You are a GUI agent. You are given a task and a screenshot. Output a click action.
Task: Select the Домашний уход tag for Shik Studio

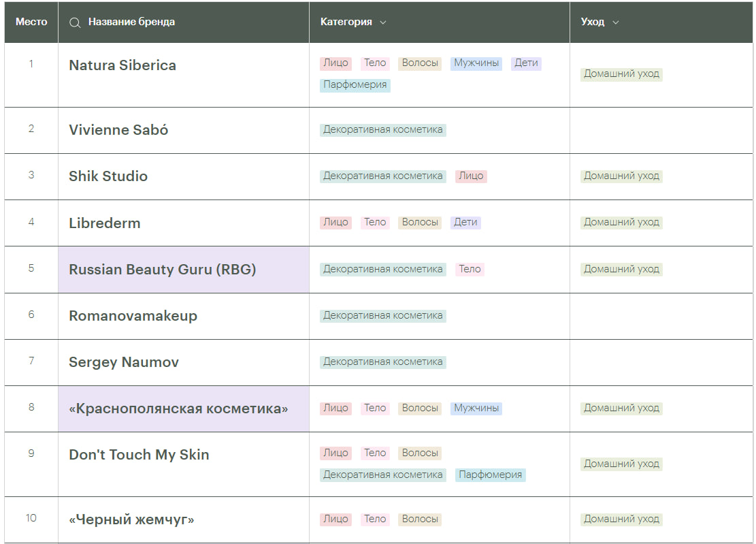[x=621, y=176]
